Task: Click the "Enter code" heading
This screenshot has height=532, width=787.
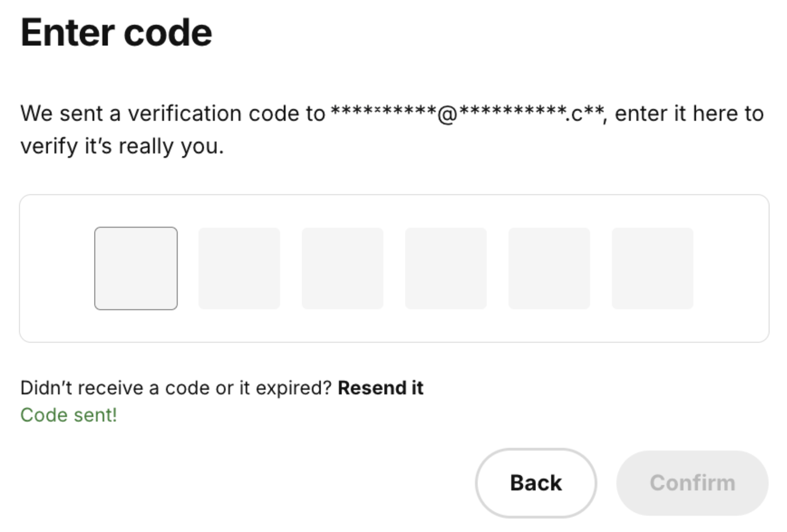Action: coord(116,33)
